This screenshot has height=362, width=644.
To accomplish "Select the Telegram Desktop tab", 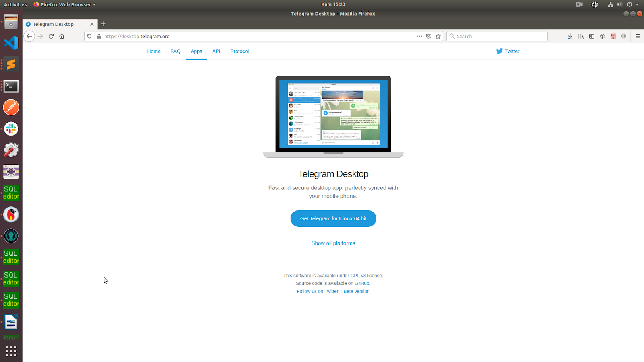I will click(60, 24).
